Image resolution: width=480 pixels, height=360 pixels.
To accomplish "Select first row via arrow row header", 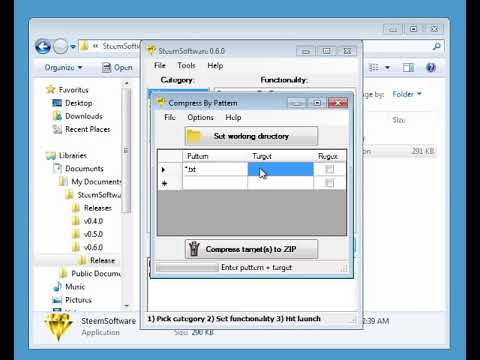I will (170, 169).
